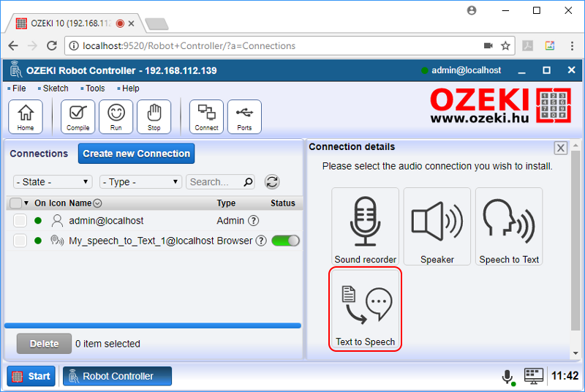Reload the browser page

(x=52, y=45)
